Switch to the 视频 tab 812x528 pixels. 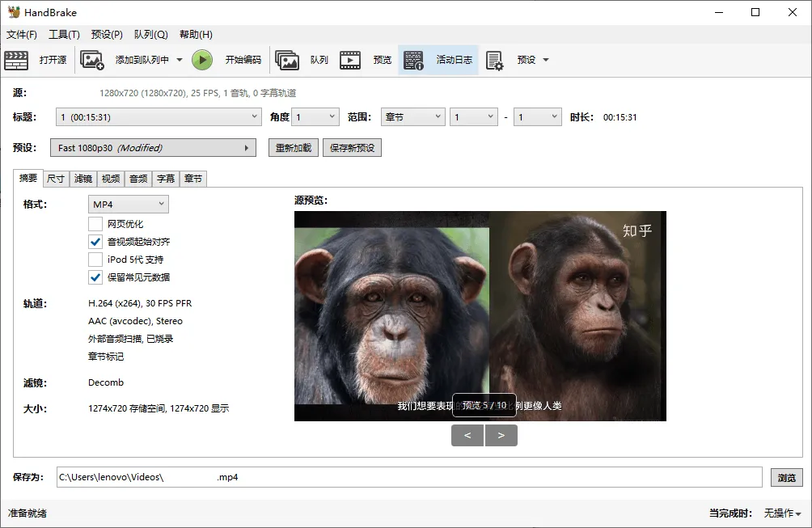[x=110, y=178]
